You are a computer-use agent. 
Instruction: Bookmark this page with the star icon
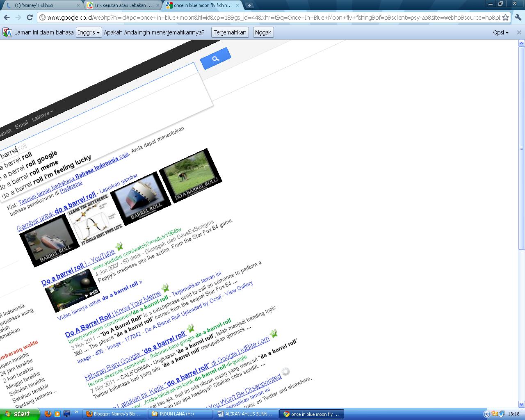(x=505, y=18)
